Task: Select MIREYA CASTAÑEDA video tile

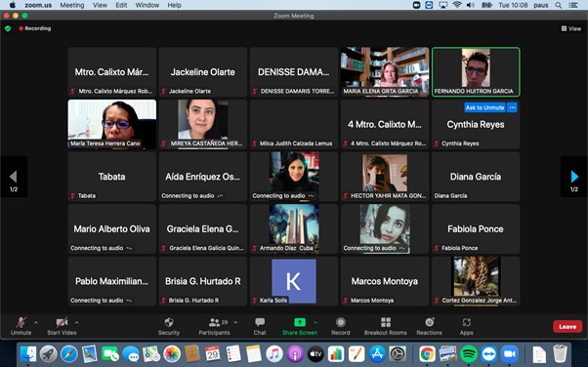Action: point(203,124)
